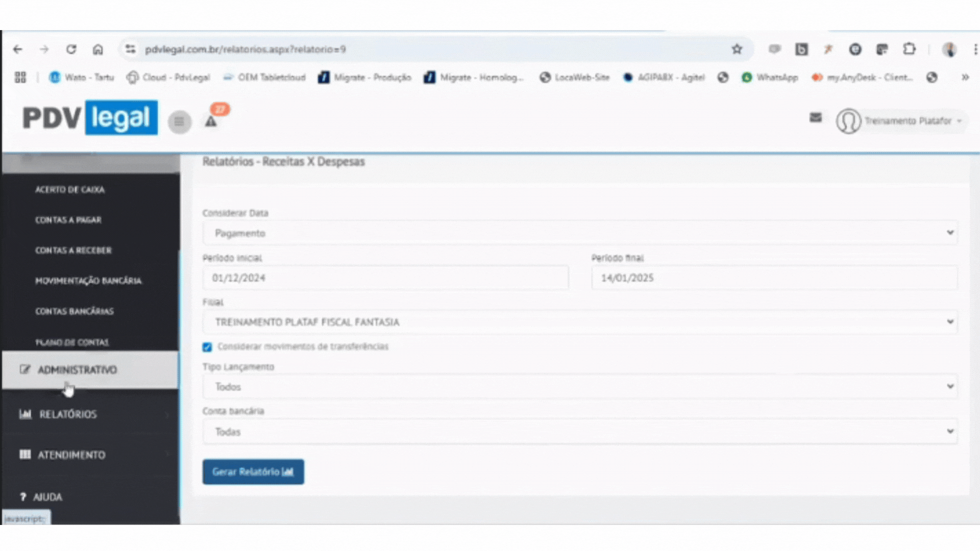Screen dimensions: 980x551
Task: Toggle the hamburger sidebar menu button
Action: (179, 121)
